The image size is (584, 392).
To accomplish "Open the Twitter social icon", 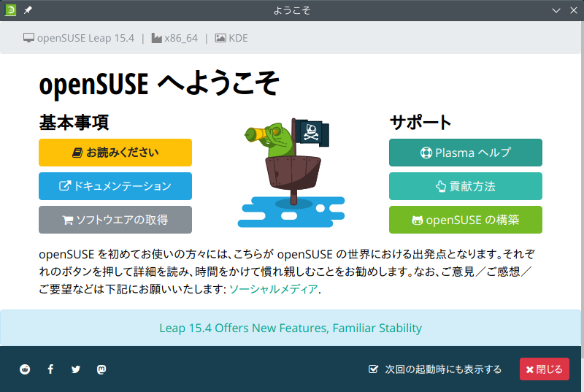I will tap(76, 369).
